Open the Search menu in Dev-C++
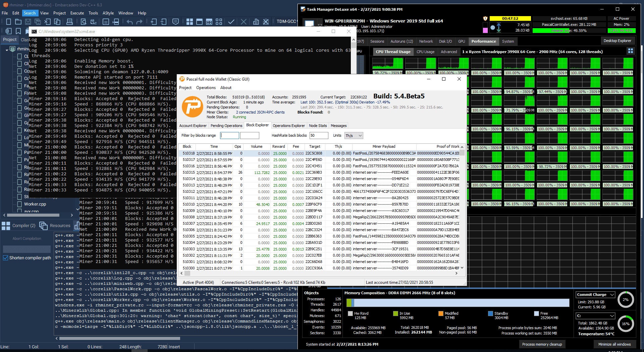Screen dimensions: 644x352 (30, 13)
